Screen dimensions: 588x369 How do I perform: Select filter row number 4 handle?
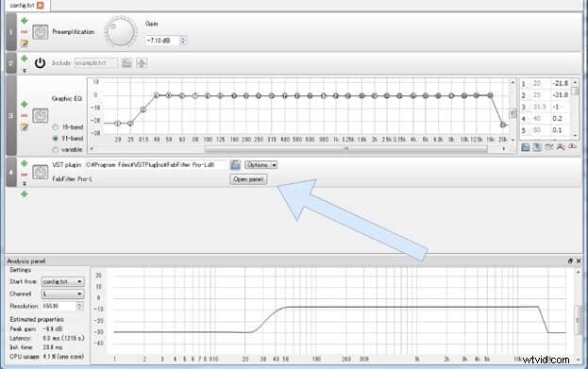coord(11,172)
